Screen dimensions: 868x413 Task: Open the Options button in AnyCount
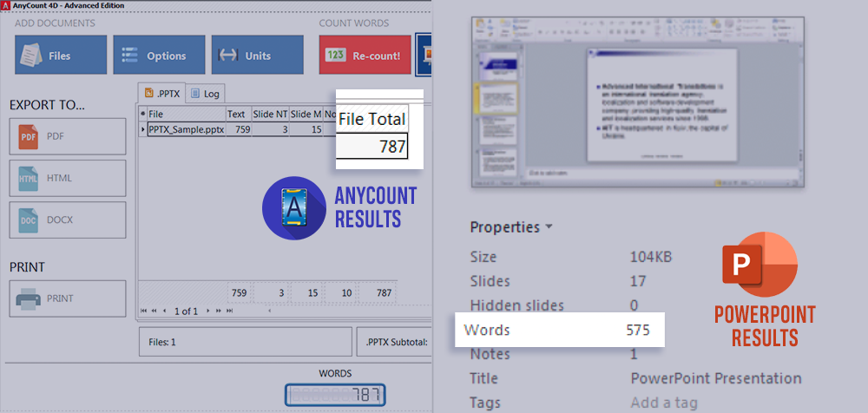[159, 55]
